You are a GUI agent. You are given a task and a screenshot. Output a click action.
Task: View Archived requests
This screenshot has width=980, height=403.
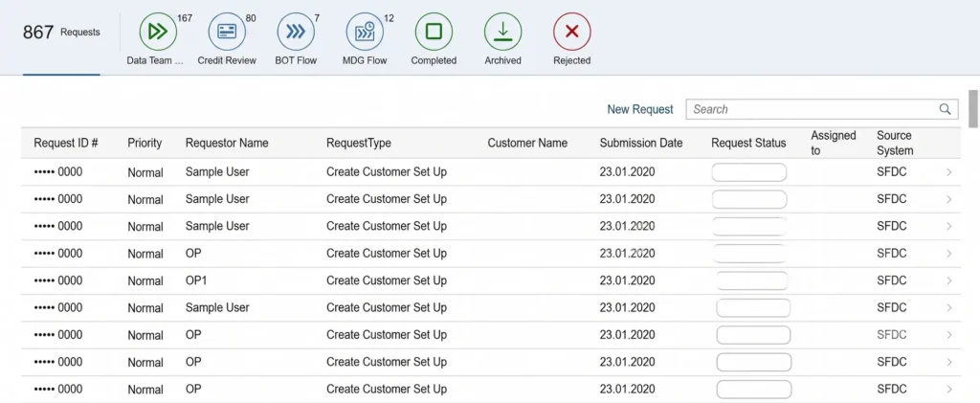pyautogui.click(x=503, y=32)
